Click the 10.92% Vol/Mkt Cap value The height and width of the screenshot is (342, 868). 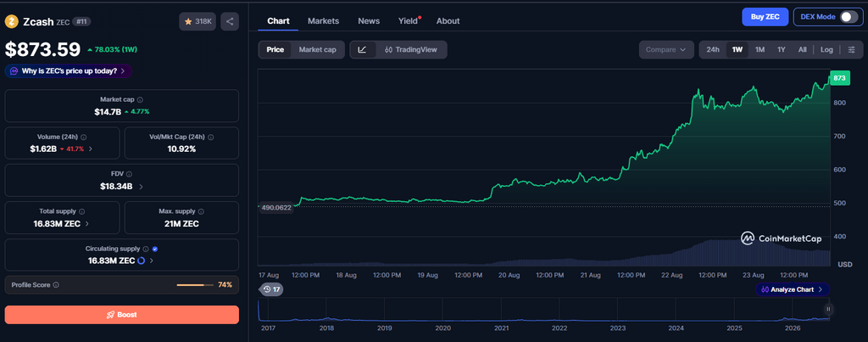[182, 149]
